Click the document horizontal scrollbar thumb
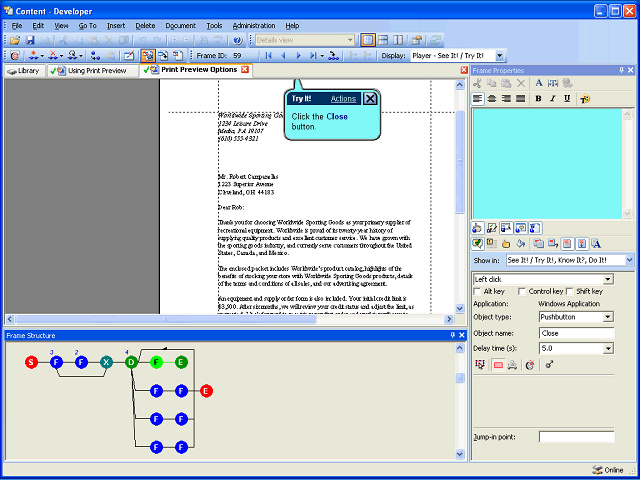Image resolution: width=640 pixels, height=480 pixels. coord(165,319)
